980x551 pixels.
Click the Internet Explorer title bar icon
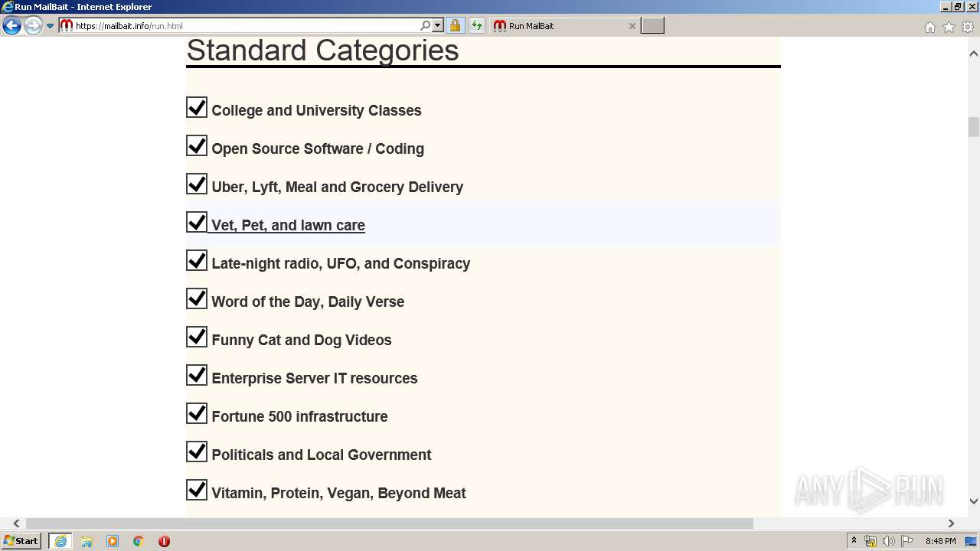pyautogui.click(x=8, y=7)
